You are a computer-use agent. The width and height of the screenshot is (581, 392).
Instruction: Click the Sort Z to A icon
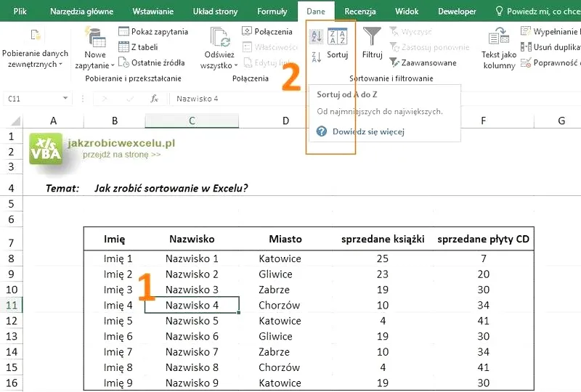coord(316,57)
